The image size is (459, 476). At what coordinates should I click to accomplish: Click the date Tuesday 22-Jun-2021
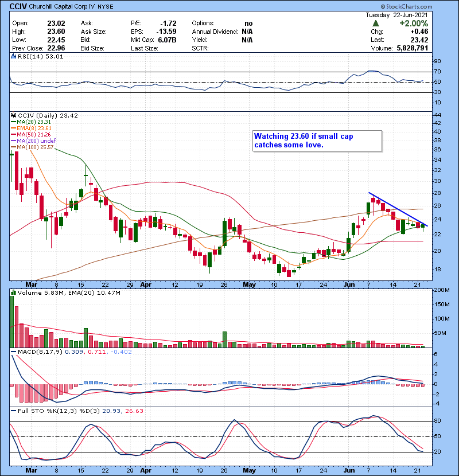coord(396,15)
